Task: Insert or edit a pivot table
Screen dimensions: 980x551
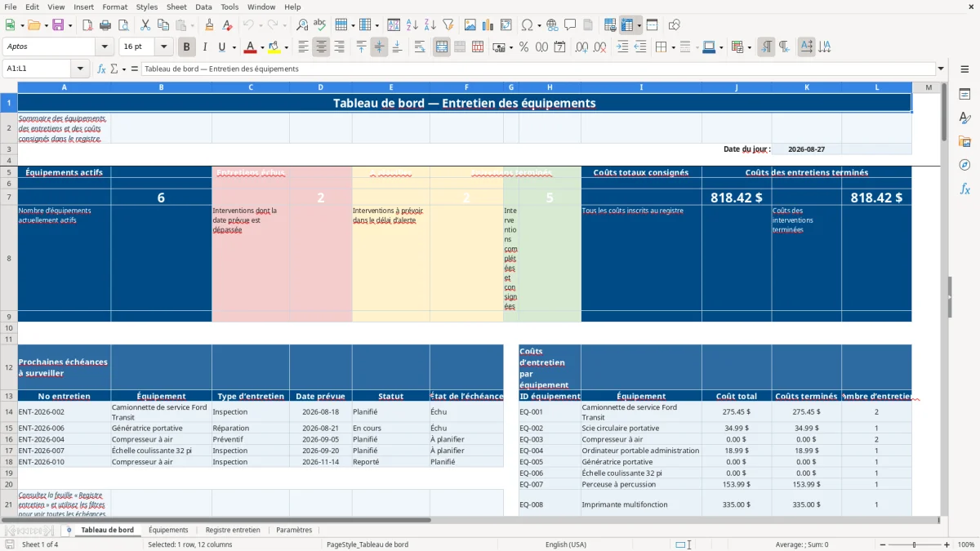Action: coord(506,25)
